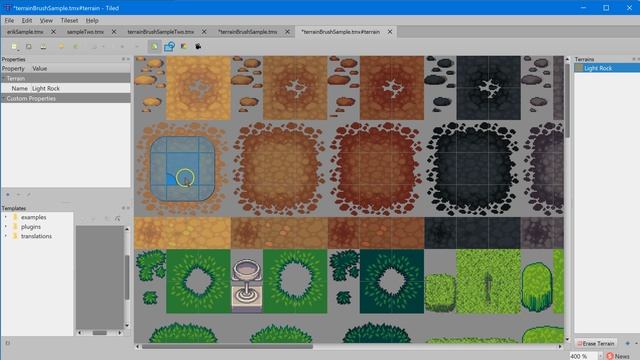Click the Properties panel float icon
The height and width of the screenshot is (360, 640).
123,59
